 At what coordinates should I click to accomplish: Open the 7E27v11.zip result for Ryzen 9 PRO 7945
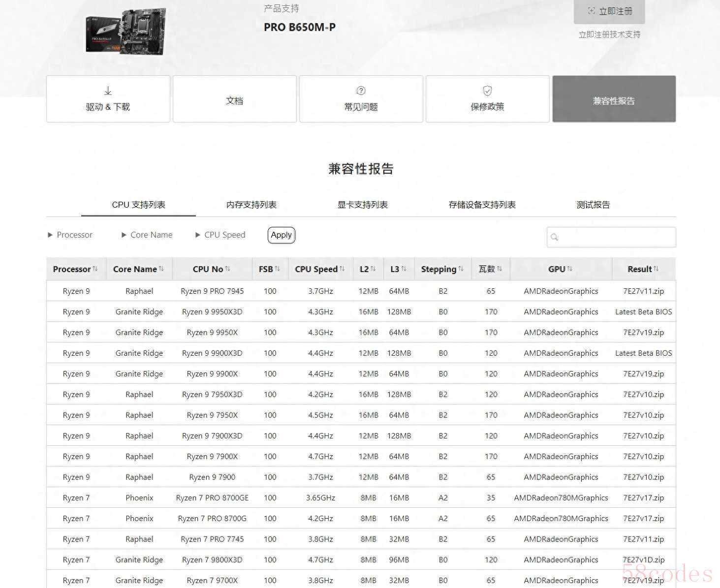[643, 291]
